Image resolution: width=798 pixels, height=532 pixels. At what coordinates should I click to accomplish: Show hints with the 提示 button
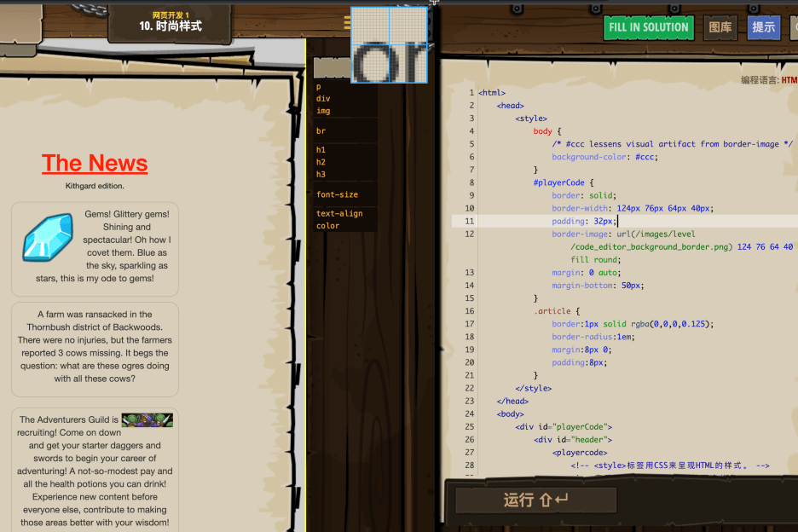(763, 27)
